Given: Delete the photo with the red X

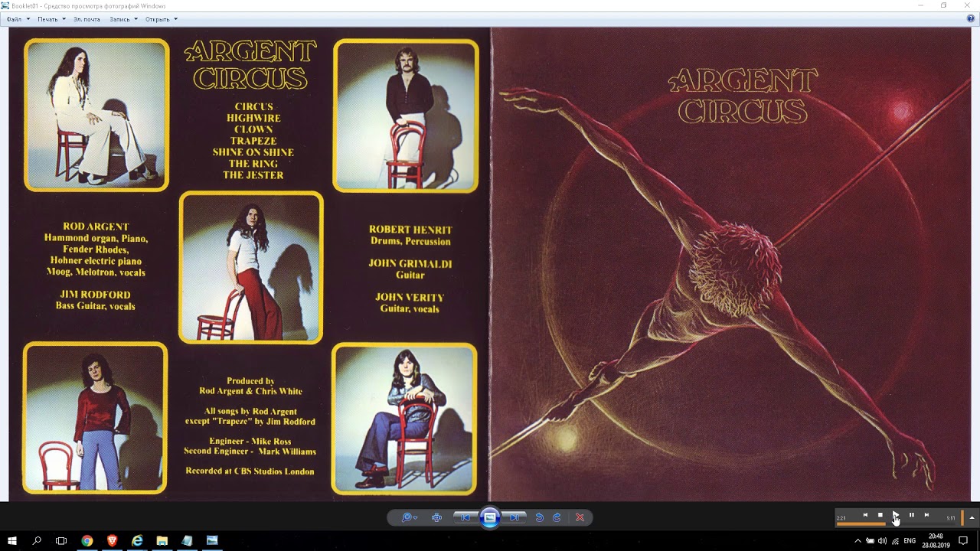Looking at the screenshot, I should click(580, 517).
